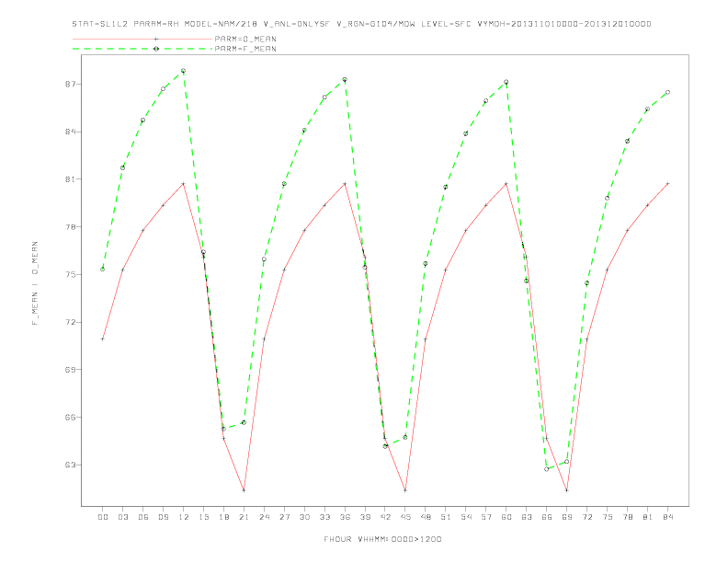Click the x-axis label FHOUR VHHMM:0000>1200
Image resolution: width=728 pixels, height=563 pixels.
click(382, 539)
